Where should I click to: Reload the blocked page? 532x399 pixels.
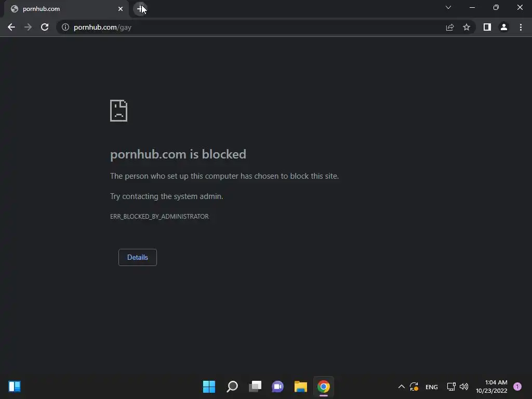click(x=45, y=27)
